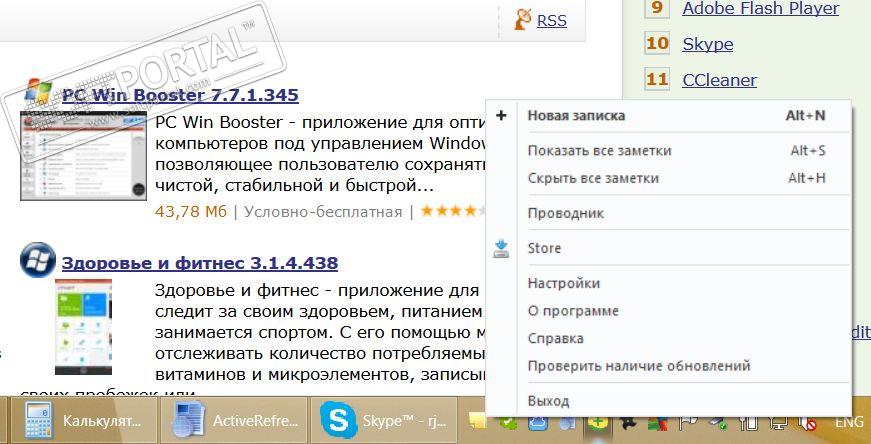Click the muted volume tray icon
The height and width of the screenshot is (444, 871).
807,424
